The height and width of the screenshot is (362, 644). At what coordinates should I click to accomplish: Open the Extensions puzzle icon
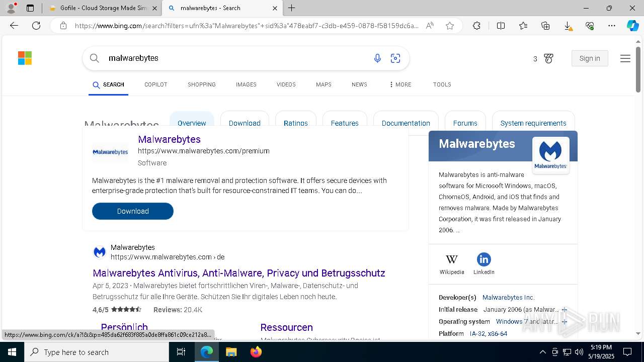[476, 26]
